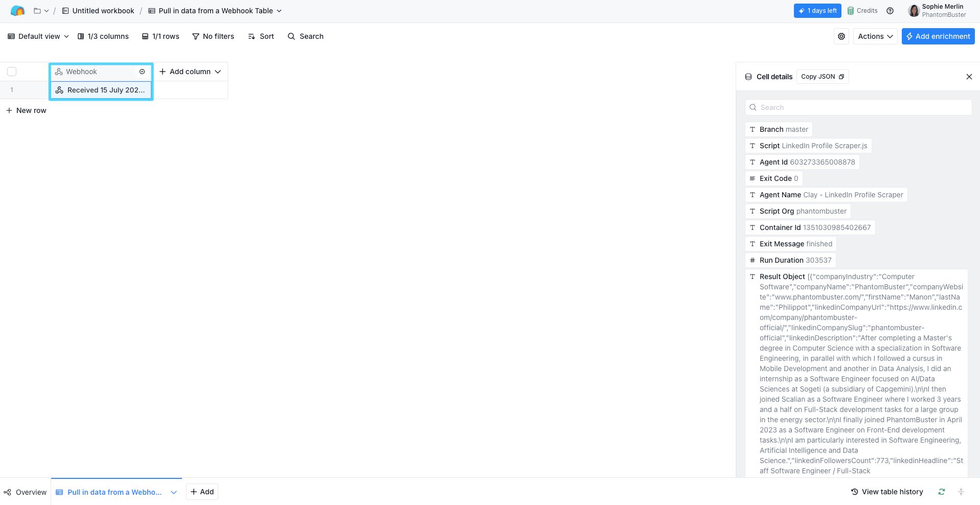Screen dimensions: 980x505
Task: Select the Script Org phantombuster field
Action: pyautogui.click(x=798, y=211)
